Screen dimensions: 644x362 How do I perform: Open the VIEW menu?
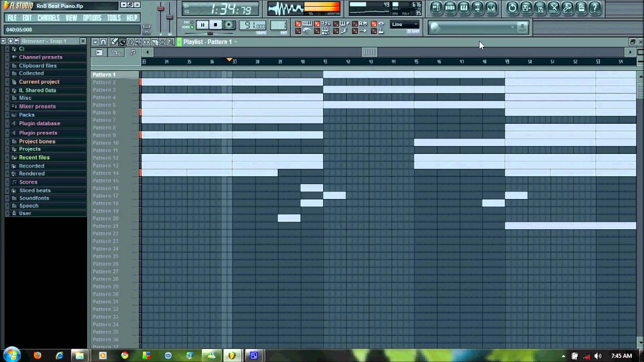(71, 18)
